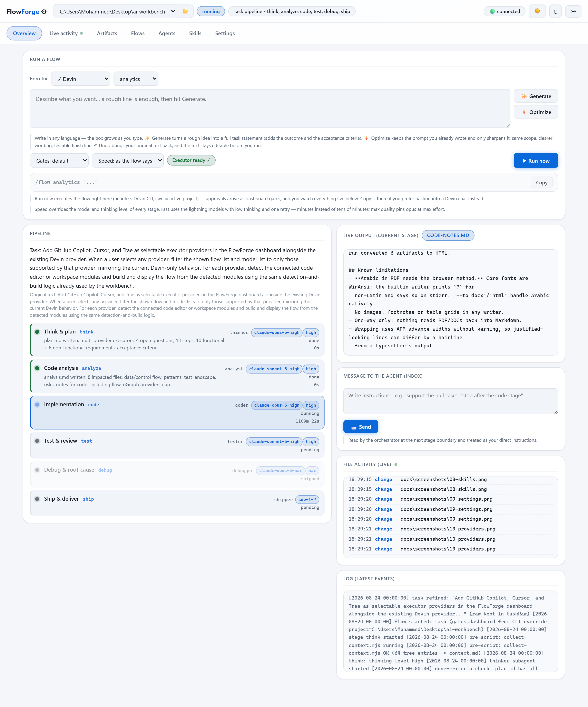Click the link connection icon button
This screenshot has height=707, width=588.
pos(573,11)
